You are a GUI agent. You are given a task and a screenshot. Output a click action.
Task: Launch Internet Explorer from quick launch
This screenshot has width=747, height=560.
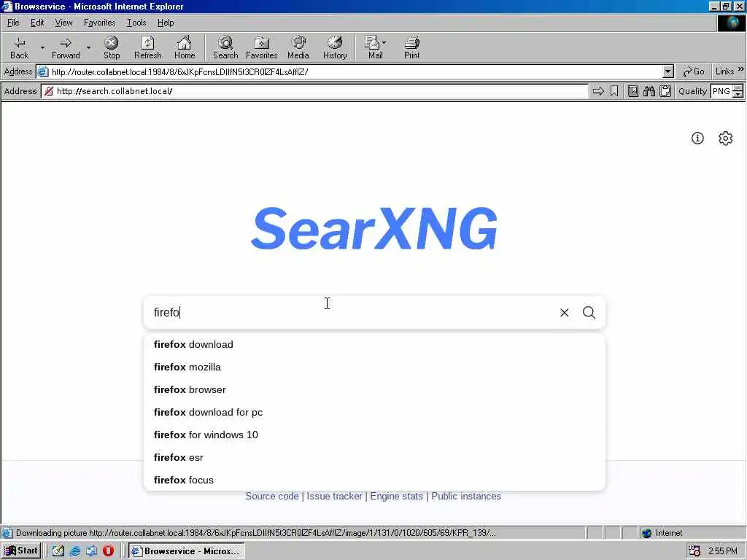(75, 551)
